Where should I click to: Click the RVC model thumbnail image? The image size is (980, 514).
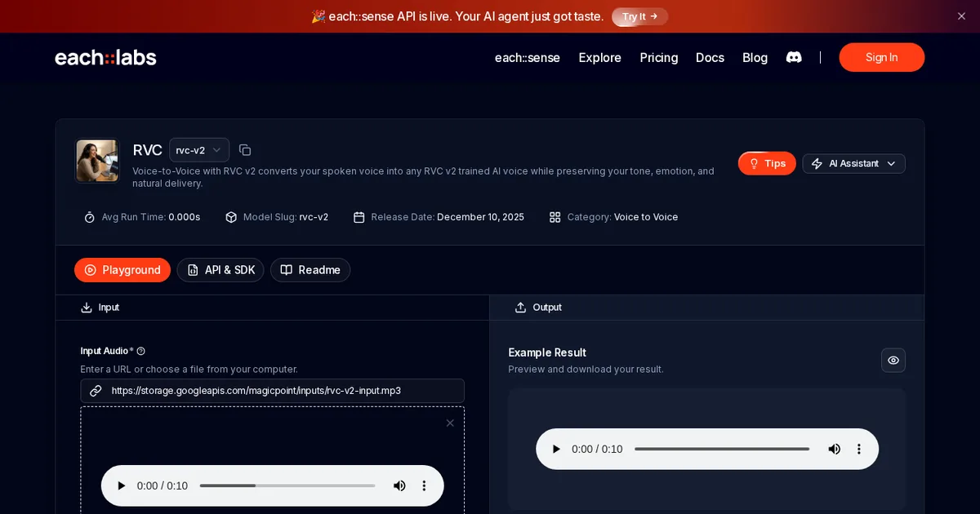point(97,161)
